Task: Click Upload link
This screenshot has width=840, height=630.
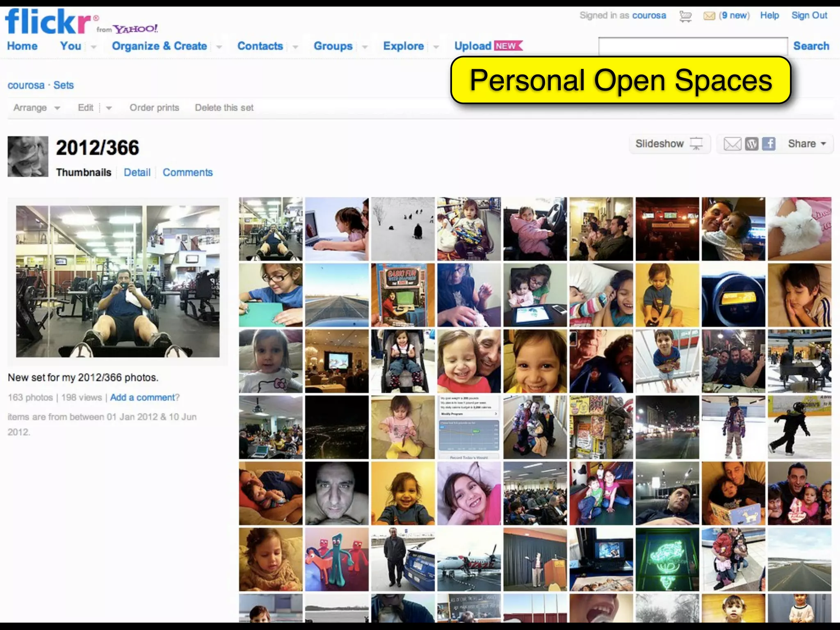Action: click(x=472, y=46)
